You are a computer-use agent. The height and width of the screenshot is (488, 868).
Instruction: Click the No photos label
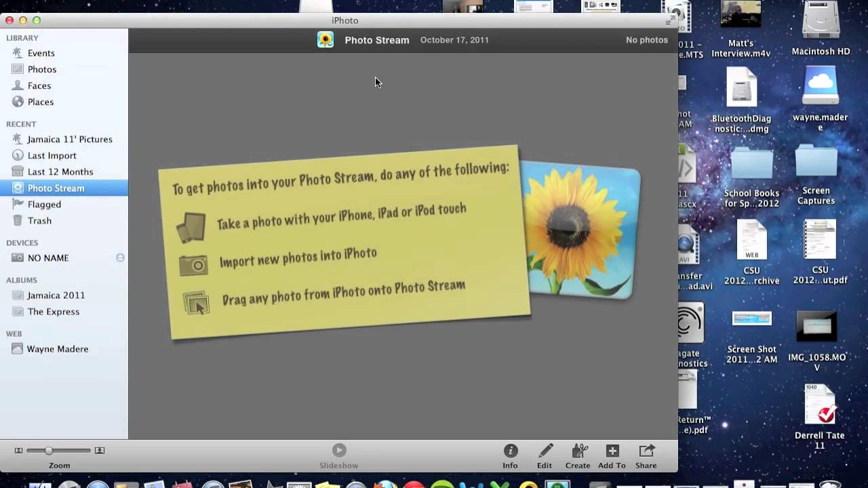pos(647,40)
